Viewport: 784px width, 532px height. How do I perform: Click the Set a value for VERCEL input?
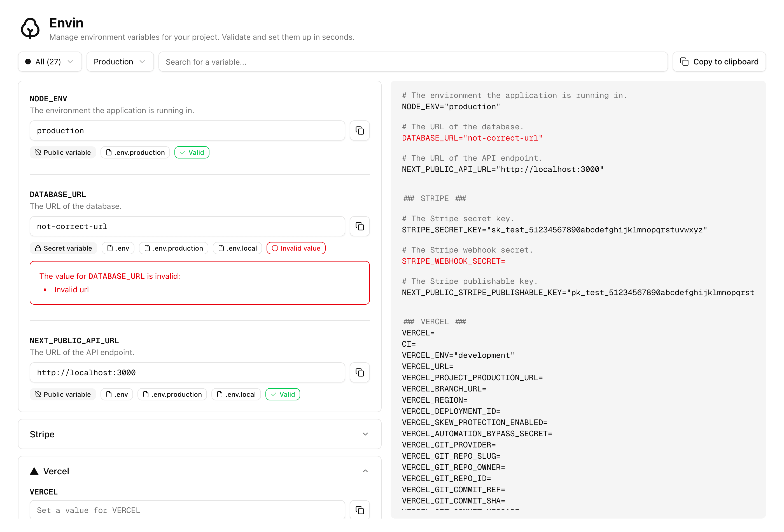187,510
